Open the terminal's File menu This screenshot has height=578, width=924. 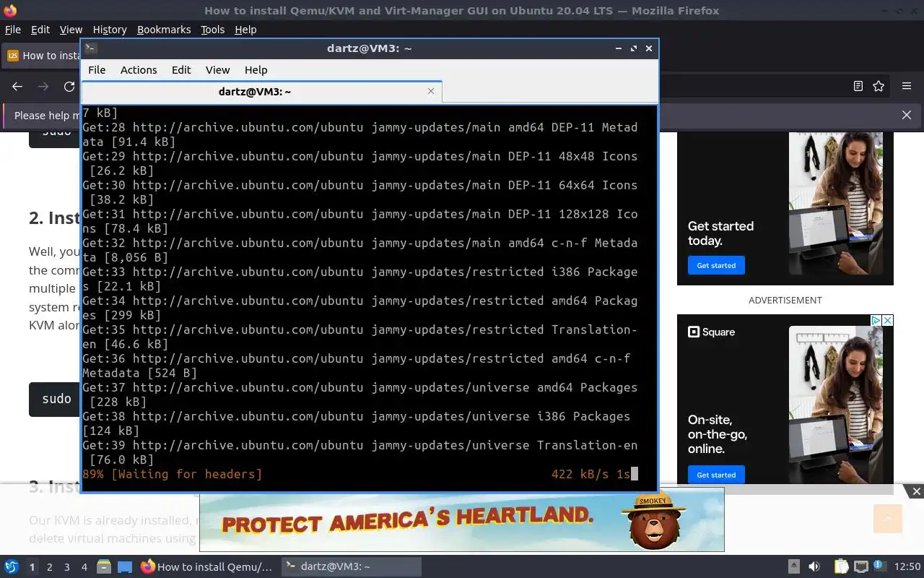pyautogui.click(x=97, y=70)
